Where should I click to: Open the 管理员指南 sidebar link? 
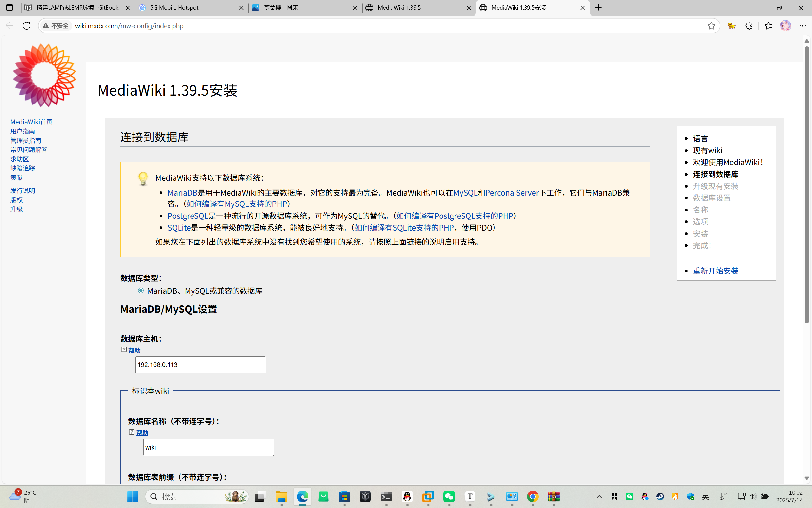pyautogui.click(x=25, y=140)
